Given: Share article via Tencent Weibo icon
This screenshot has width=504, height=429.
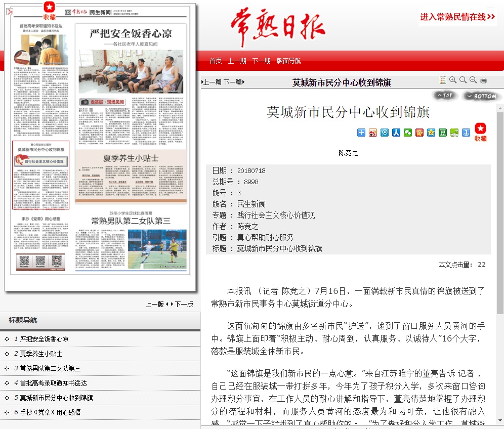Looking at the screenshot, I should (x=385, y=133).
